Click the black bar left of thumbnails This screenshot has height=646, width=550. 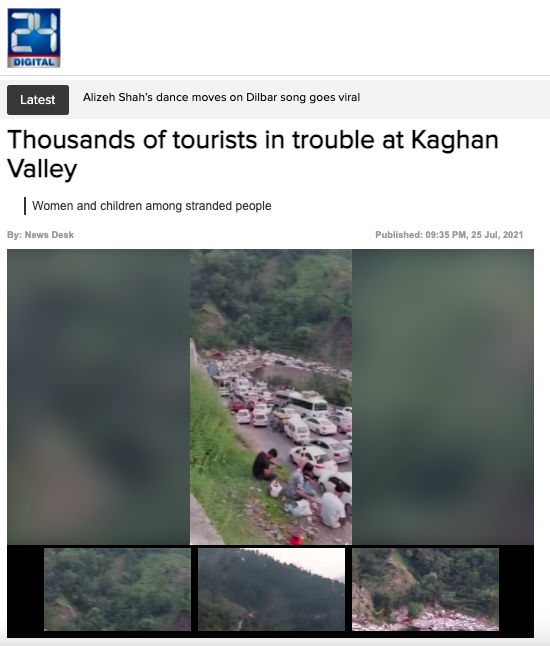pyautogui.click(x=26, y=589)
